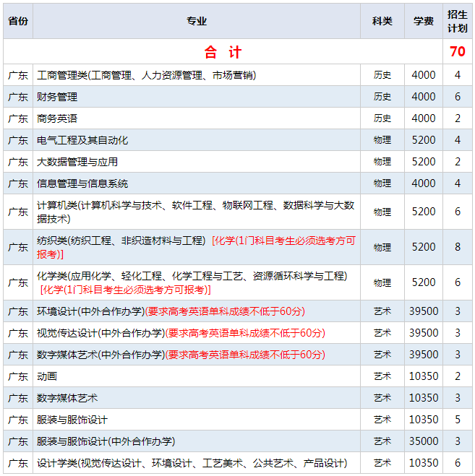Click 视觉传达设计(中外合作办学) cell

(197, 333)
